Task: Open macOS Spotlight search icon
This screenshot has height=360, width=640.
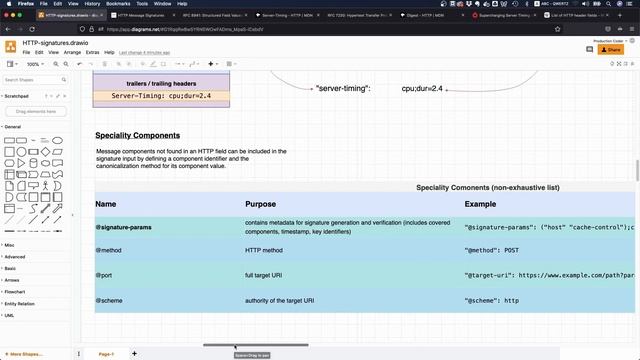Action: tap(608, 4)
